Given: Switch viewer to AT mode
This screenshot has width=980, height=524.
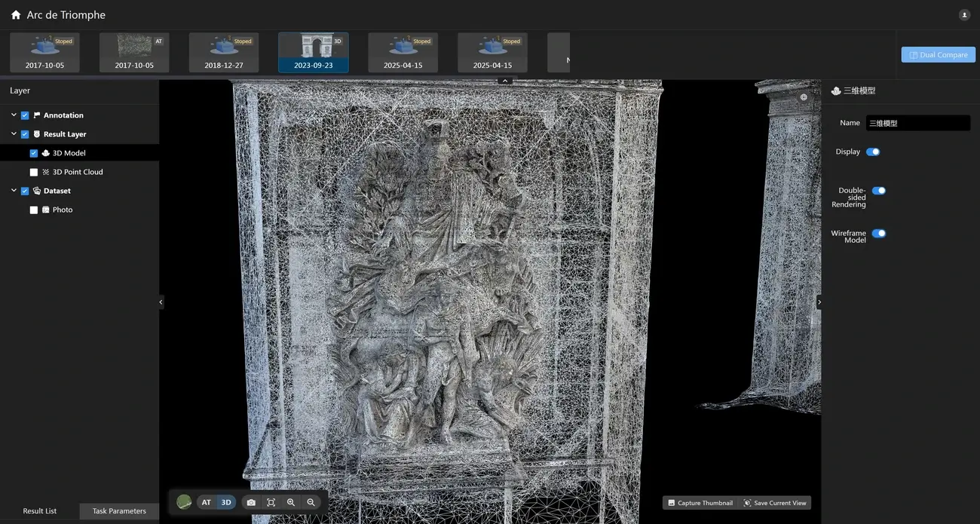Looking at the screenshot, I should 206,502.
